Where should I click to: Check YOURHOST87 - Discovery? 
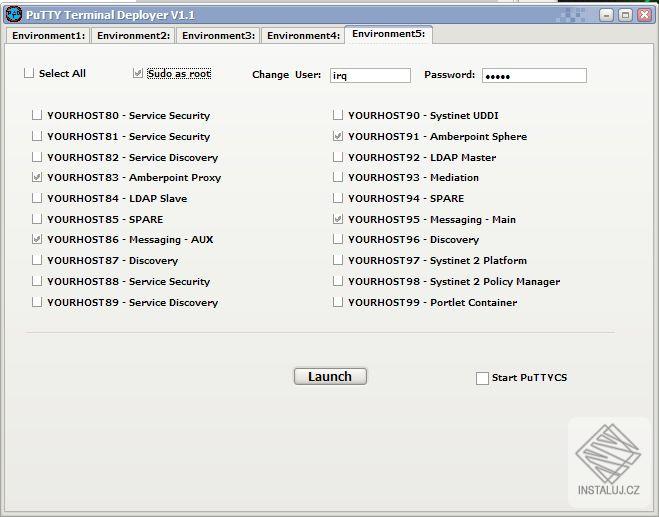coord(37,260)
